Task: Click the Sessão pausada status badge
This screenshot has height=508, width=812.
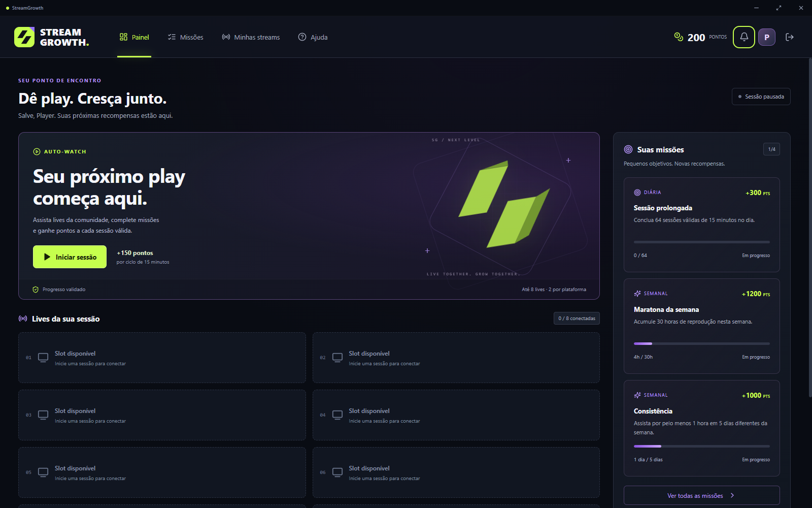Action: coord(761,97)
